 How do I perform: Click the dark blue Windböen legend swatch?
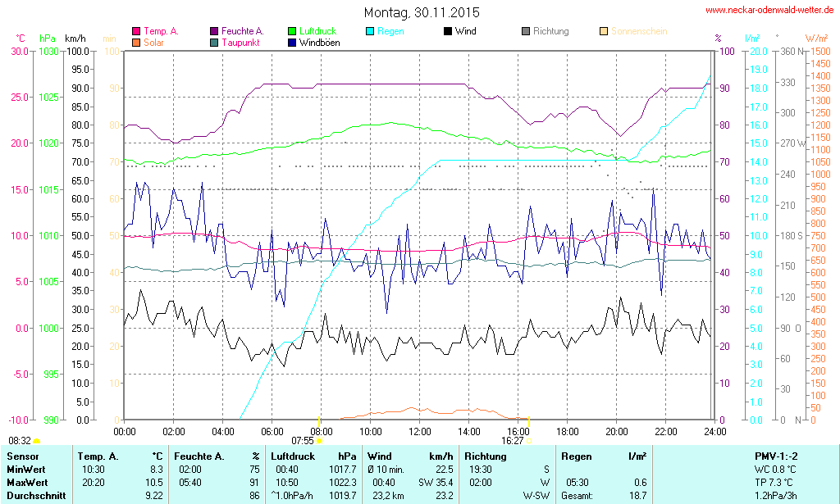point(293,42)
